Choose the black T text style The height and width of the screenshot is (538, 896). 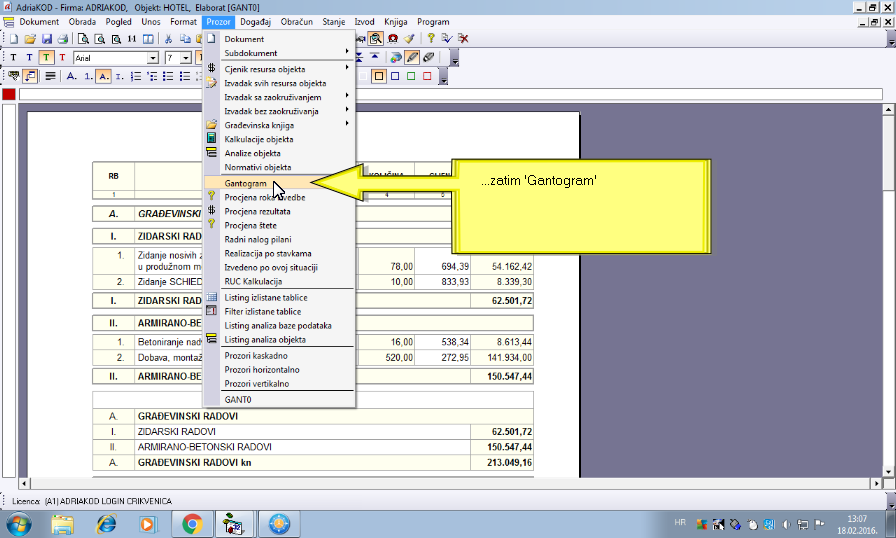[13, 58]
